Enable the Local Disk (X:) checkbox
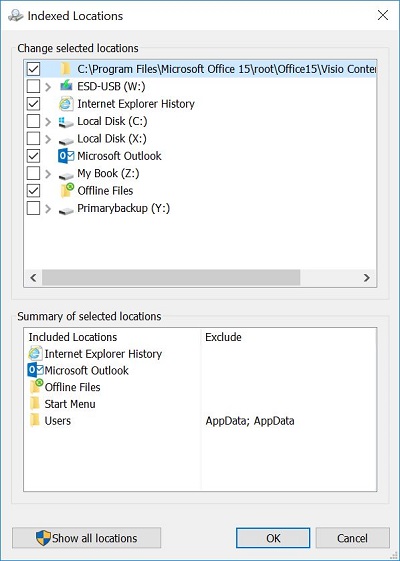 pos(33,138)
